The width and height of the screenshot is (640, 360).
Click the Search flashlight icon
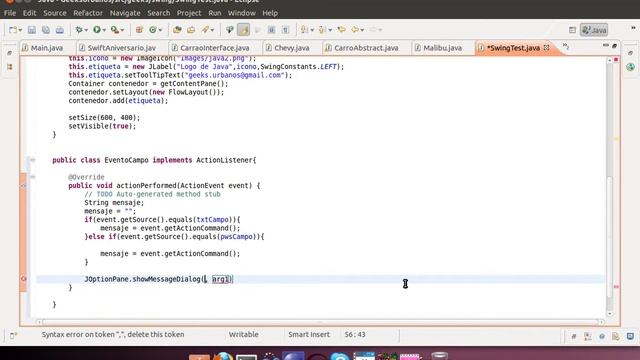[205, 30]
